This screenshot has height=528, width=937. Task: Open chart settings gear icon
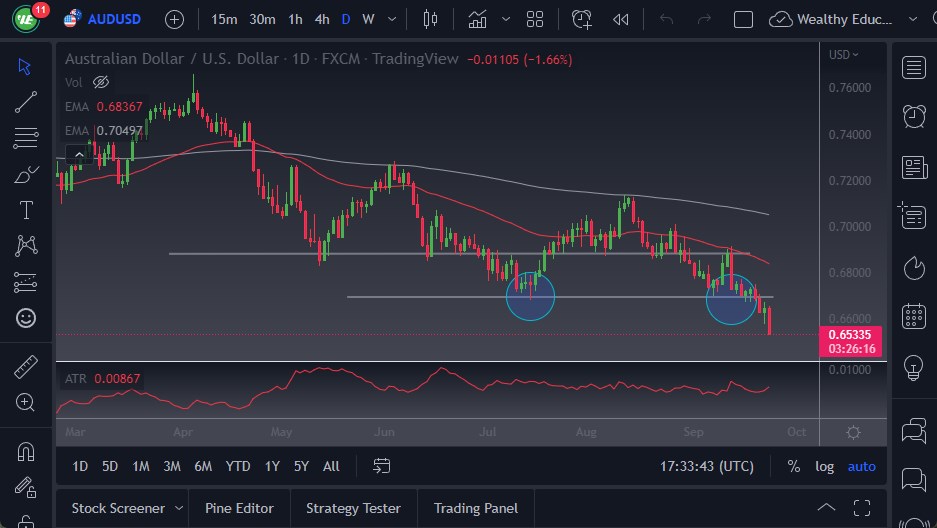tap(853, 433)
